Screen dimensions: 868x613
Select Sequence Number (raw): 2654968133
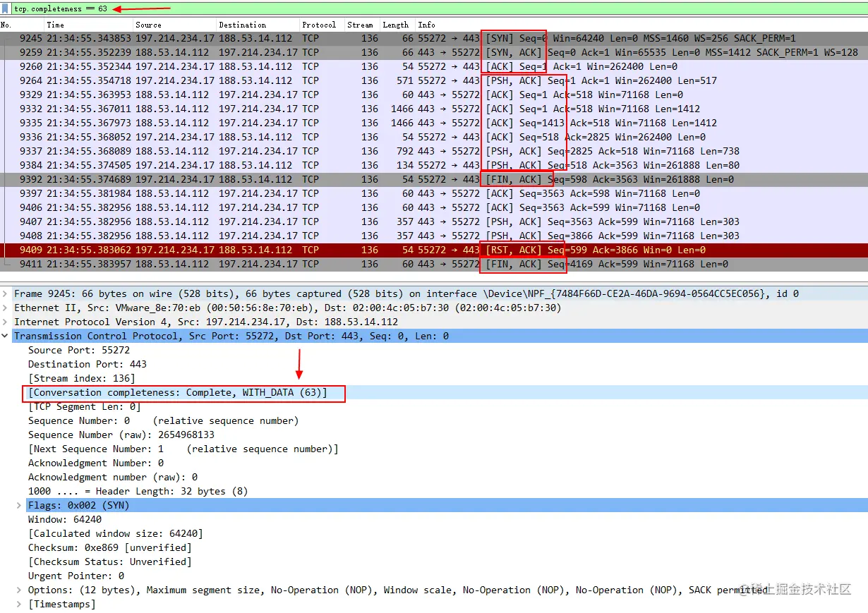(x=121, y=435)
